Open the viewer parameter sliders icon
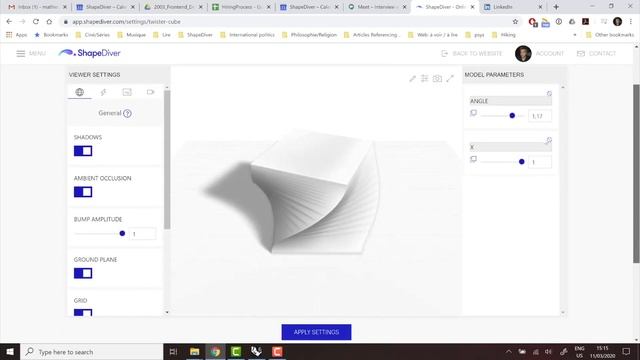Viewport: 640px width, 360px height. [424, 78]
